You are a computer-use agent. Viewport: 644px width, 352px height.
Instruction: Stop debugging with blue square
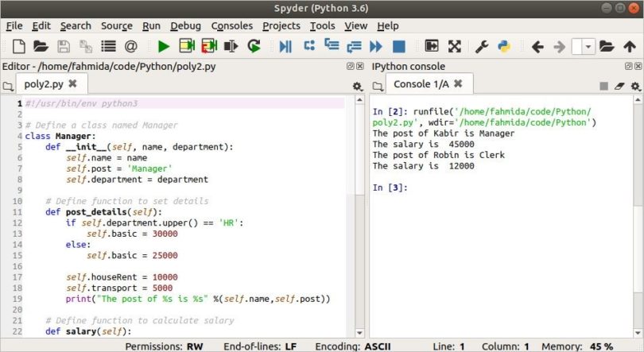pyautogui.click(x=399, y=46)
